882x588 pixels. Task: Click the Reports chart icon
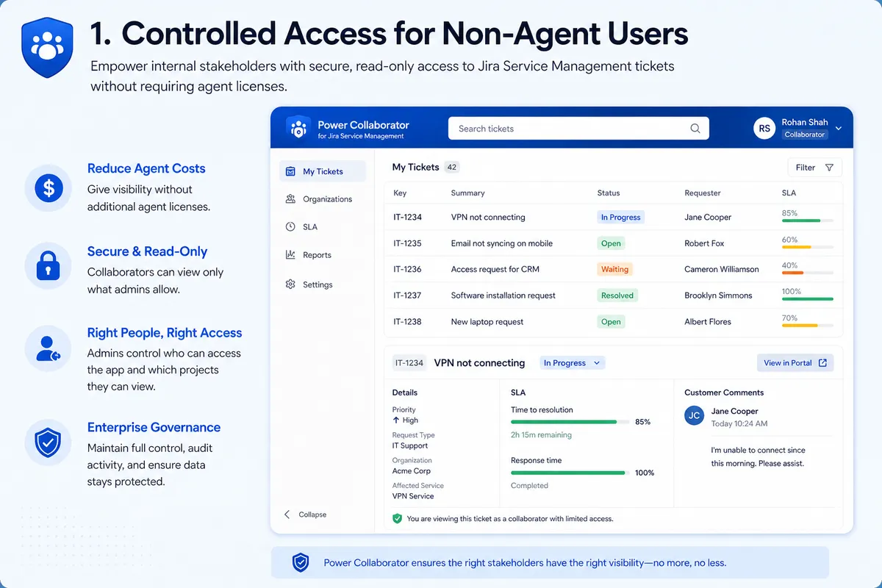click(x=290, y=255)
